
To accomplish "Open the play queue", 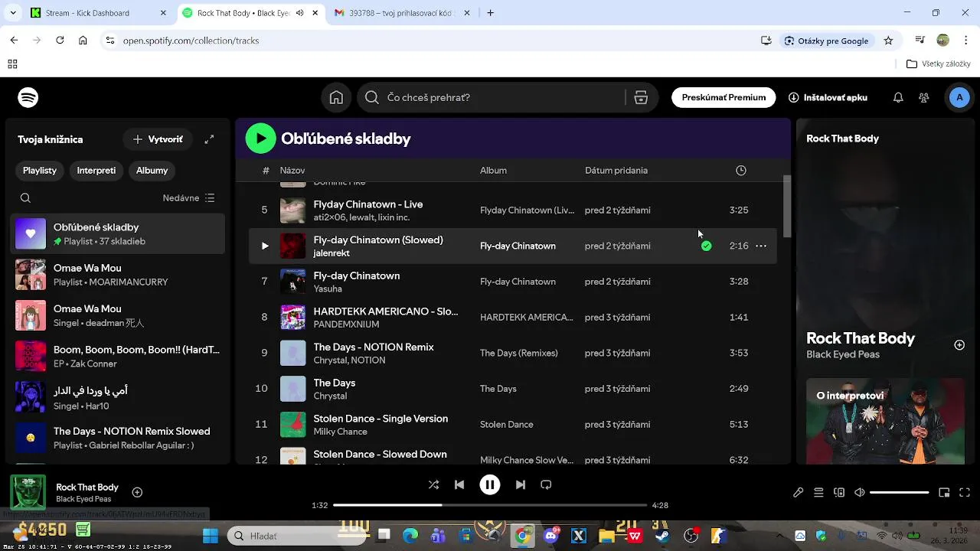I will (818, 493).
